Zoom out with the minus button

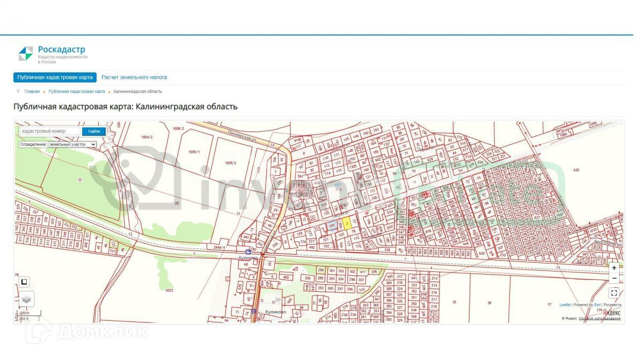pos(614,278)
